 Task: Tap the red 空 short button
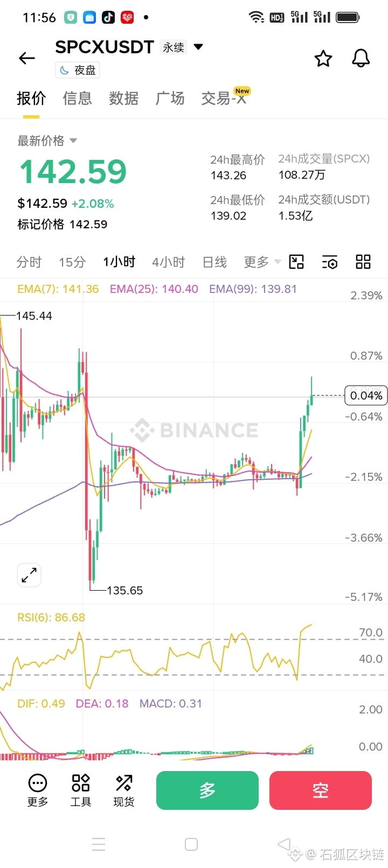321,790
